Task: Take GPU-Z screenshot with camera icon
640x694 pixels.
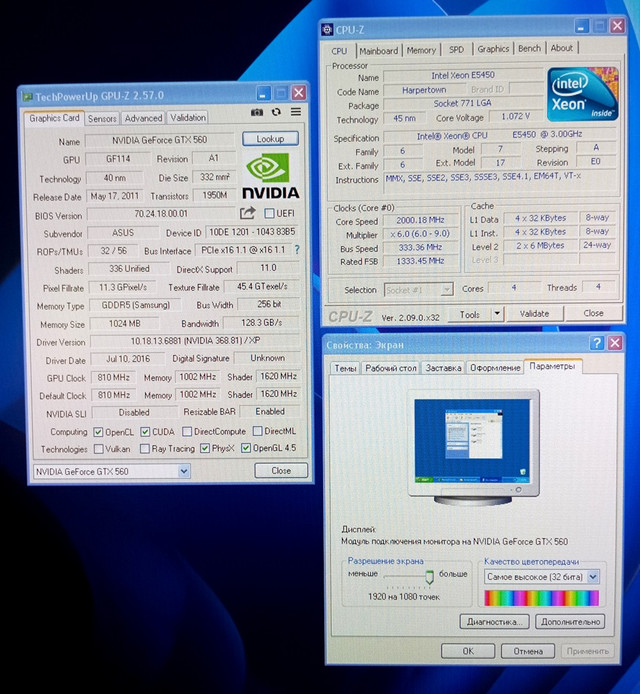Action: coord(257,112)
